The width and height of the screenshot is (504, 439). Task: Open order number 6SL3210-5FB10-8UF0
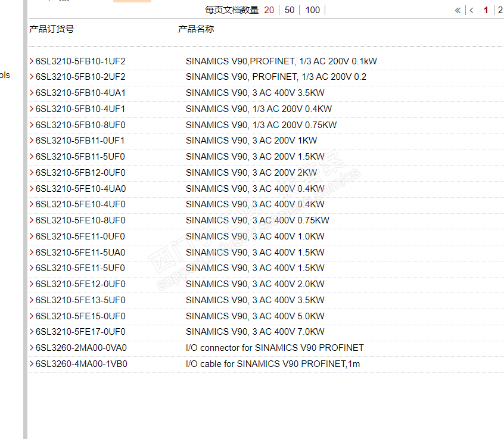pyautogui.click(x=80, y=125)
